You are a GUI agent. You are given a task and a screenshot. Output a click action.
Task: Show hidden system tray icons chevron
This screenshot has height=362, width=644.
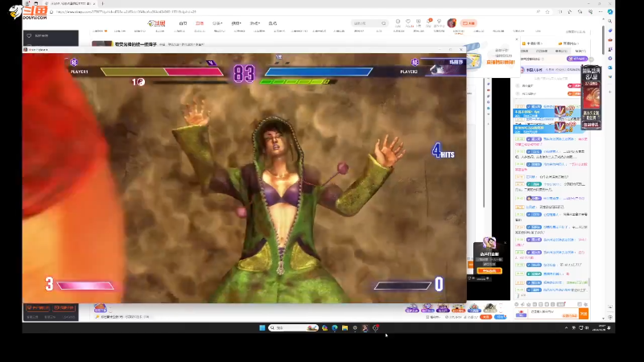click(566, 327)
